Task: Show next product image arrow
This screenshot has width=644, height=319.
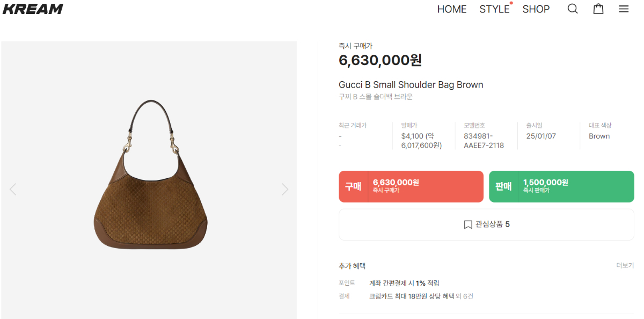Action: pyautogui.click(x=285, y=189)
